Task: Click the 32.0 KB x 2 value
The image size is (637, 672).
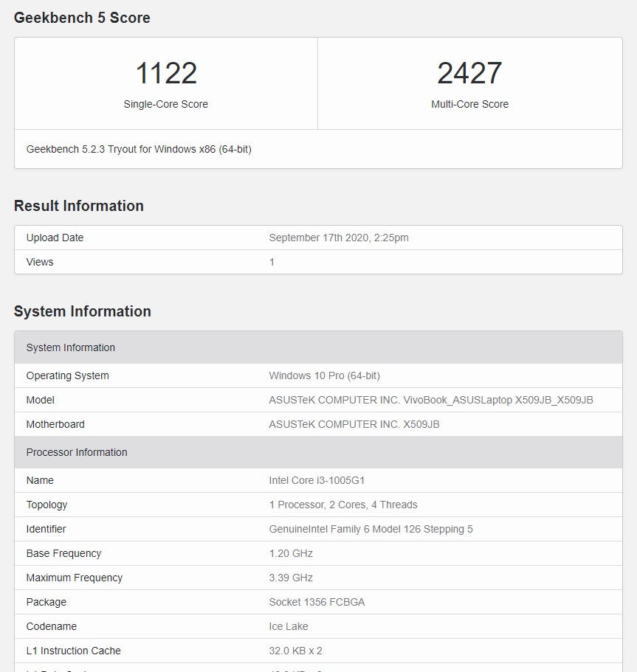Action: pyautogui.click(x=295, y=651)
